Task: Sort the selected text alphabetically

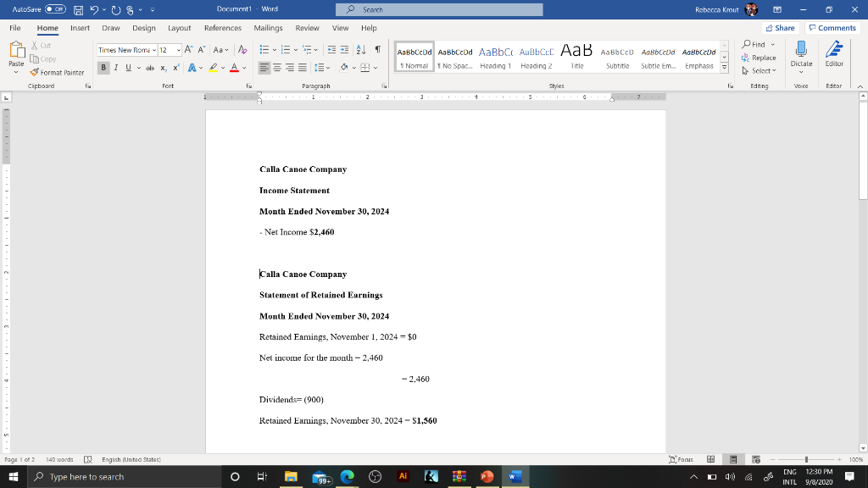Action: (x=361, y=50)
